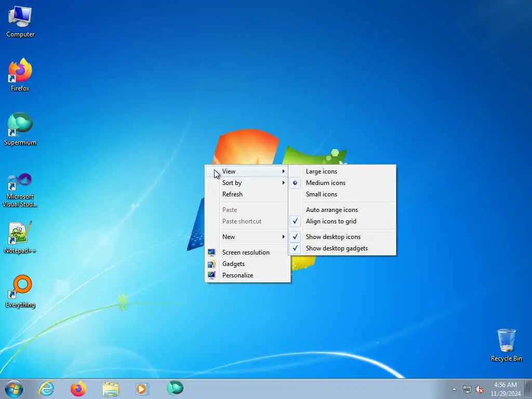Launch Internet Explorer from taskbar

point(46,389)
